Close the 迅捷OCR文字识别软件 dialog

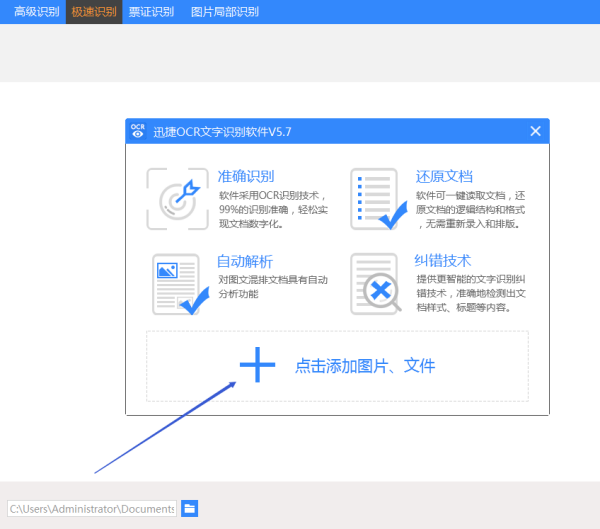point(535,131)
